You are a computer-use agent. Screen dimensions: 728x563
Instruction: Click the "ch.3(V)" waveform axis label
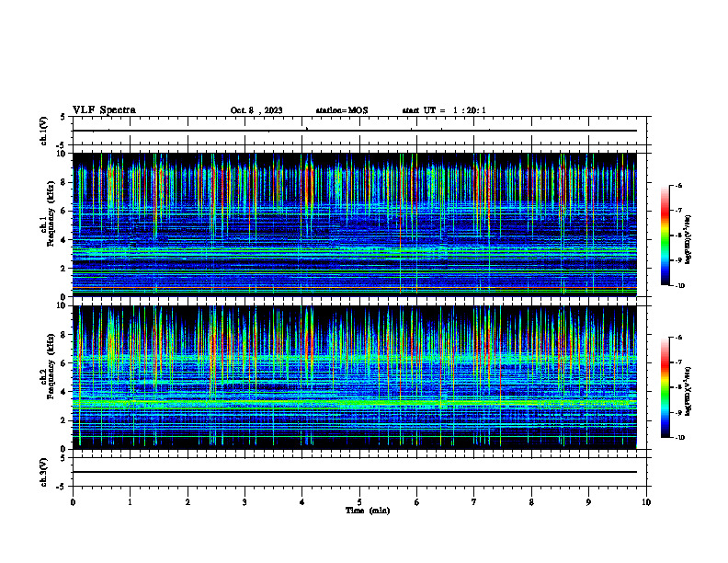tap(43, 473)
